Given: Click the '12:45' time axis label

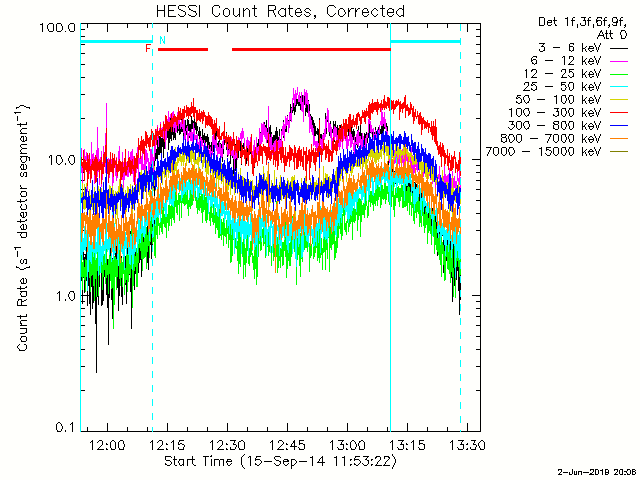Looking at the screenshot, I should (x=288, y=445).
